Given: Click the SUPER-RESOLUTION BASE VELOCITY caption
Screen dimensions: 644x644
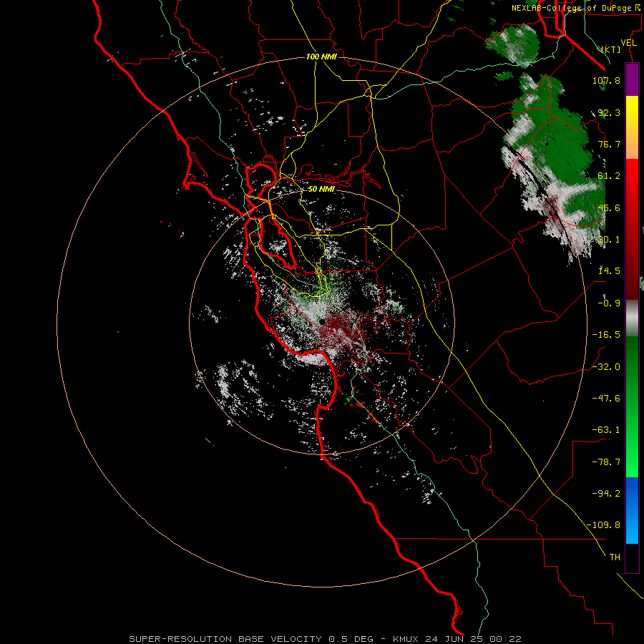Looking at the screenshot, I should point(225,639).
